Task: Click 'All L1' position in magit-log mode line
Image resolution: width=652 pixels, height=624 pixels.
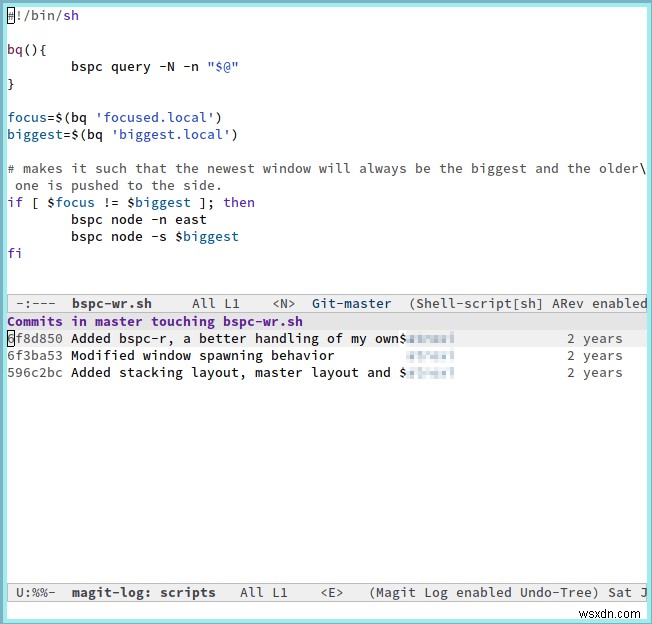Action: 263,593
